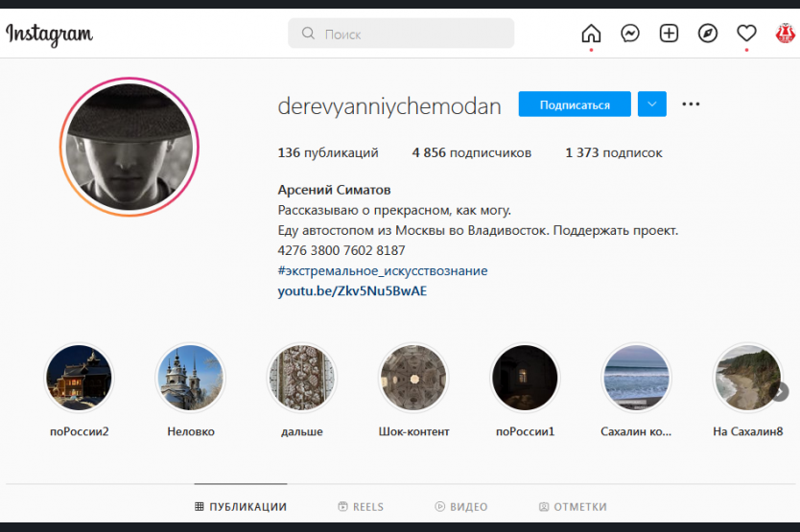Click username derevyanniychemodan heading

click(389, 106)
